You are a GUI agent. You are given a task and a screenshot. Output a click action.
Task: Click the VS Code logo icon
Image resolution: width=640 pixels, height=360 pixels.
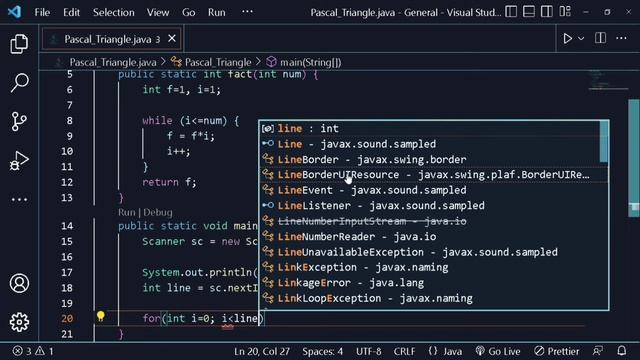[x=14, y=12]
